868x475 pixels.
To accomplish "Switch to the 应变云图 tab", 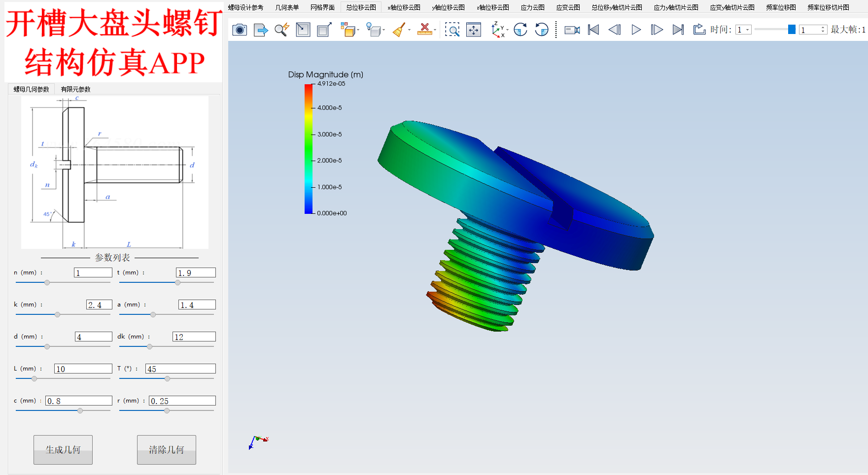I will pyautogui.click(x=568, y=7).
